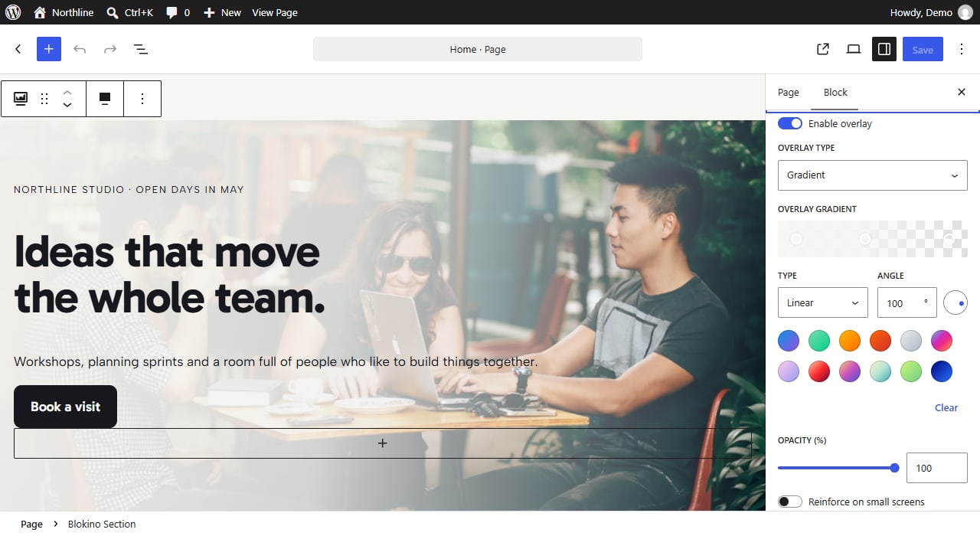Toggle Reinforce on small screens
Viewport: 980px width, 536px height.
(790, 502)
